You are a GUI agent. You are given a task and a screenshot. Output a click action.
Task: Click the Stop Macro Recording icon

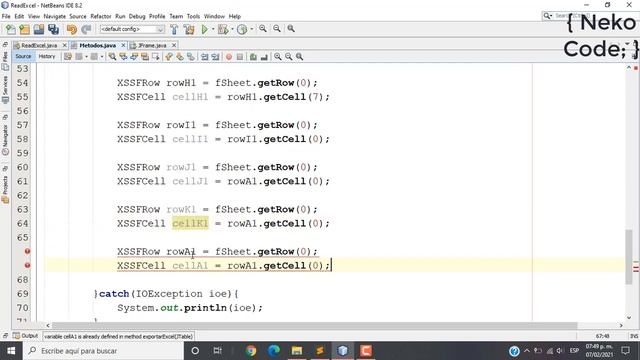240,57
